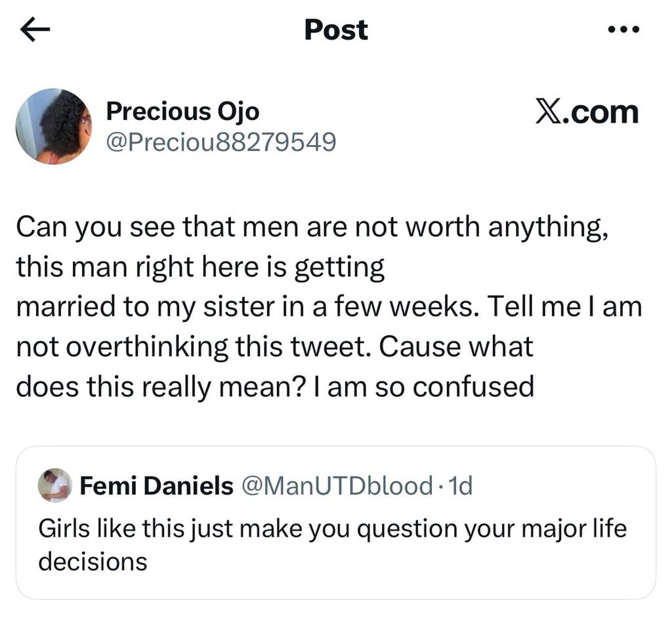Viewport: 672px width, 622px height.
Task: Tap Femi Daniels' small avatar
Action: (x=55, y=486)
